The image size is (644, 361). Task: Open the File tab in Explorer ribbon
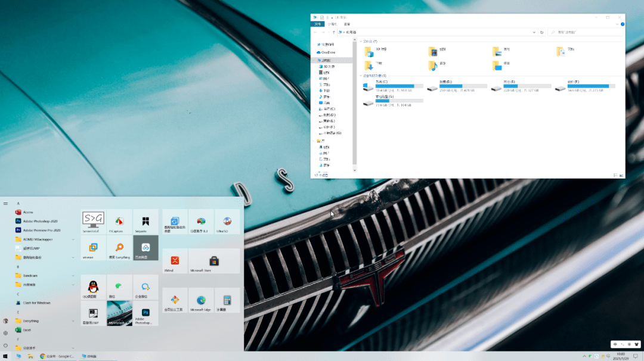pyautogui.click(x=319, y=24)
